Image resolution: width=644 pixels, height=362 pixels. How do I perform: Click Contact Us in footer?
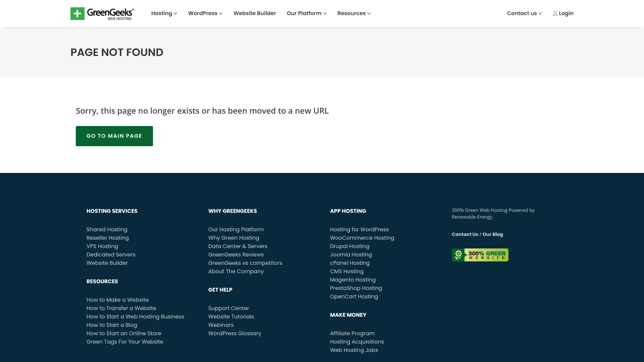coord(465,234)
